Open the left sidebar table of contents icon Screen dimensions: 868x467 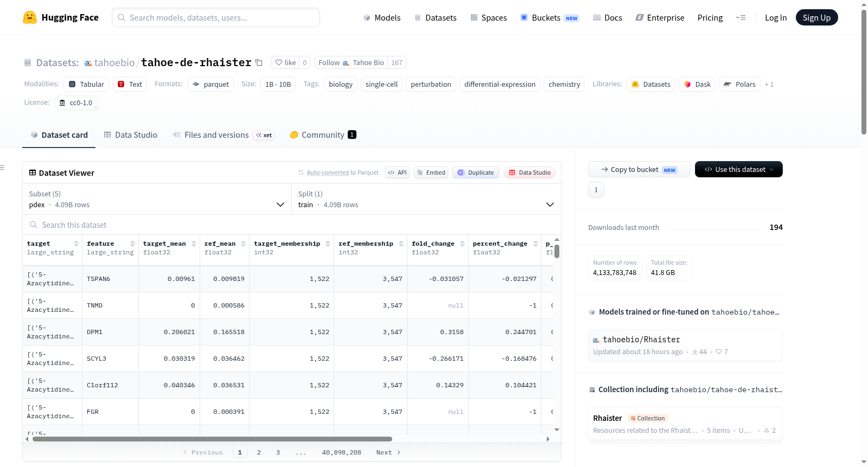(x=3, y=168)
